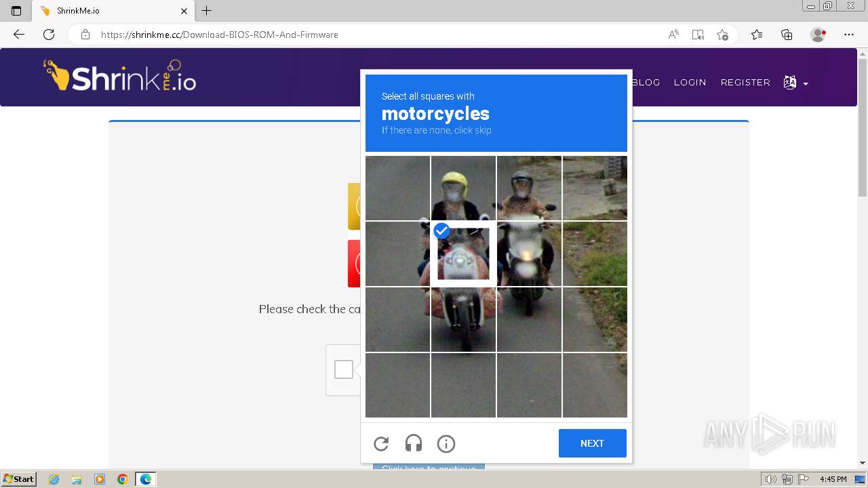Open File Explorer from taskbar

(x=77, y=479)
